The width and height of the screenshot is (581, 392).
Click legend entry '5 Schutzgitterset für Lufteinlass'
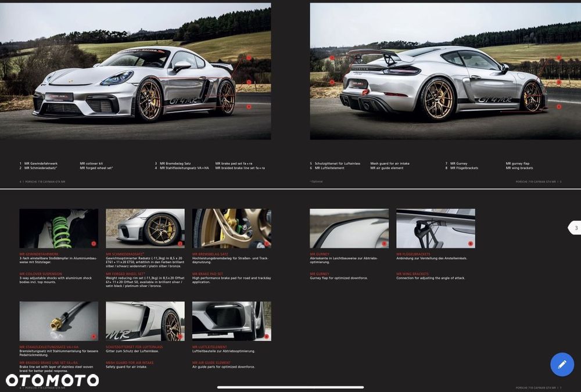click(x=335, y=163)
